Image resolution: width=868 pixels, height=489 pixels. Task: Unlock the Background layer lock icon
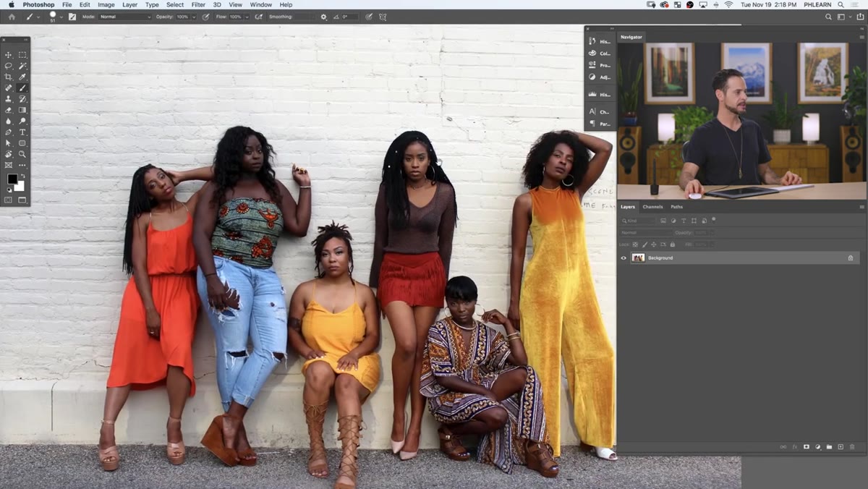(851, 258)
